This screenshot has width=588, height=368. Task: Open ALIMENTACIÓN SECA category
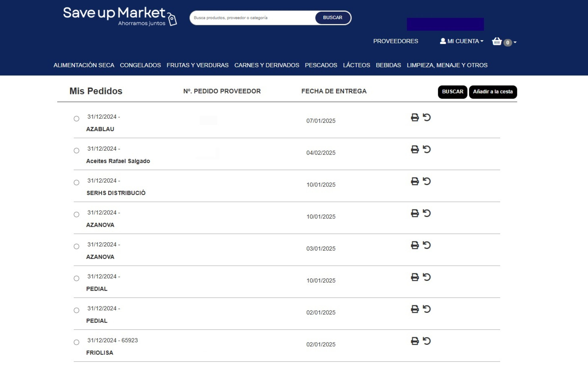[84, 65]
